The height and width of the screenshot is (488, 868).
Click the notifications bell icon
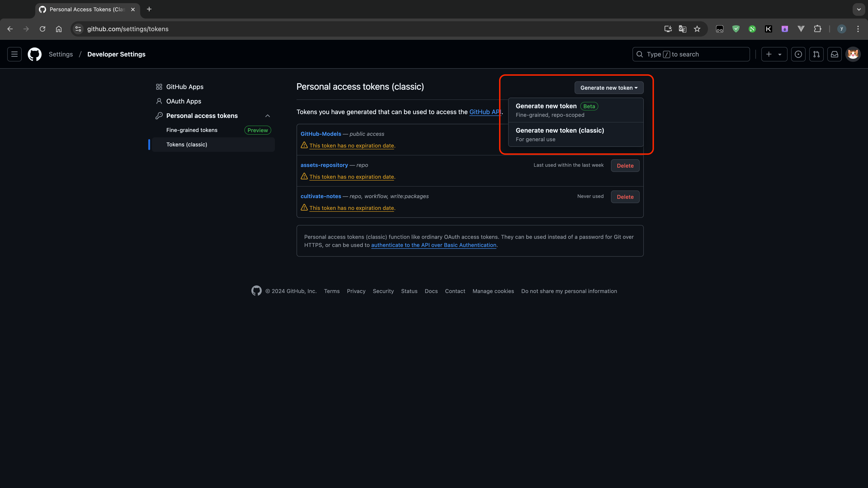(x=834, y=54)
